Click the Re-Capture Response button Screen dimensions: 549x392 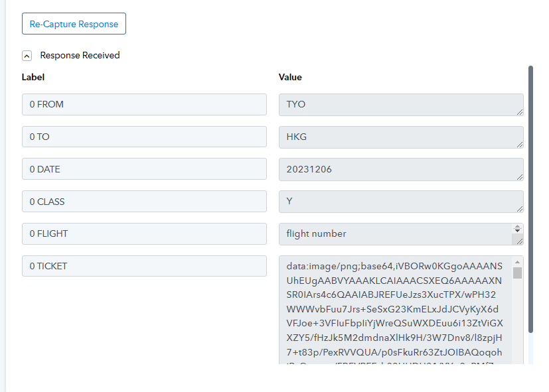coord(74,24)
